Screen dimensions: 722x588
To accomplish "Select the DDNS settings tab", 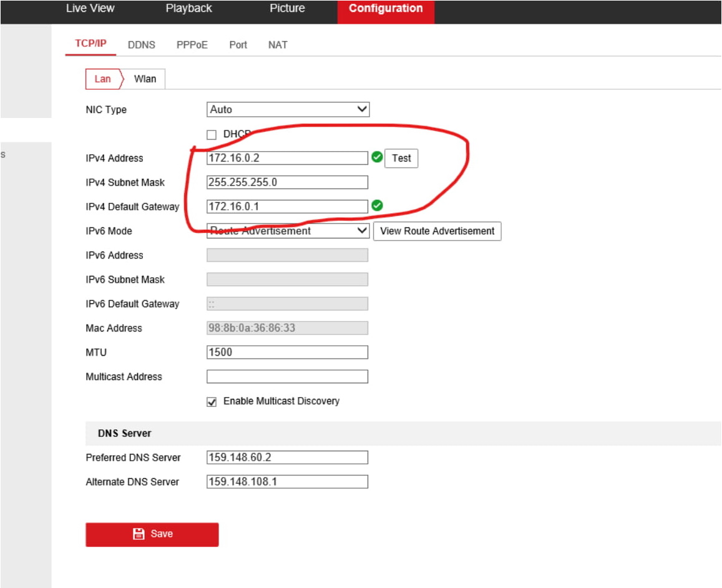I will tap(141, 45).
